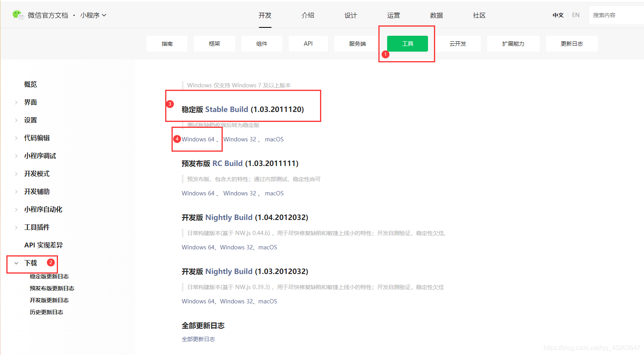
Task: Open 预发布版更新日志 sidebar sub-item
Action: click(52, 288)
